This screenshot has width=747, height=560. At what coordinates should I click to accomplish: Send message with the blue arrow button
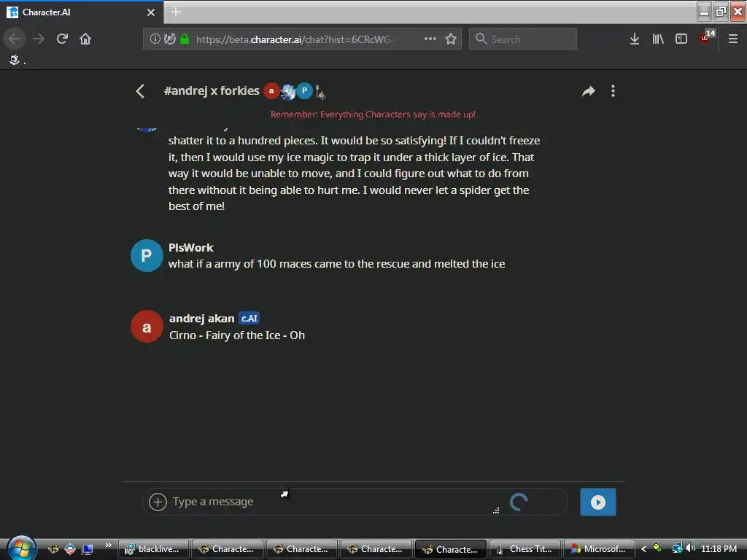click(x=598, y=502)
